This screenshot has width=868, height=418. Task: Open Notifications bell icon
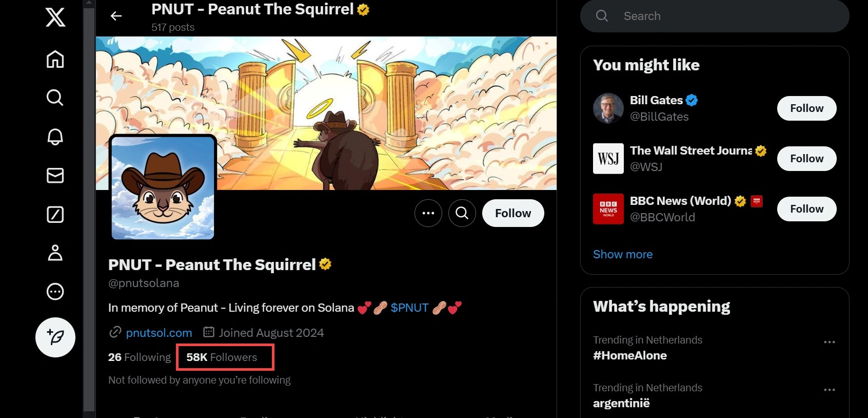pos(55,137)
